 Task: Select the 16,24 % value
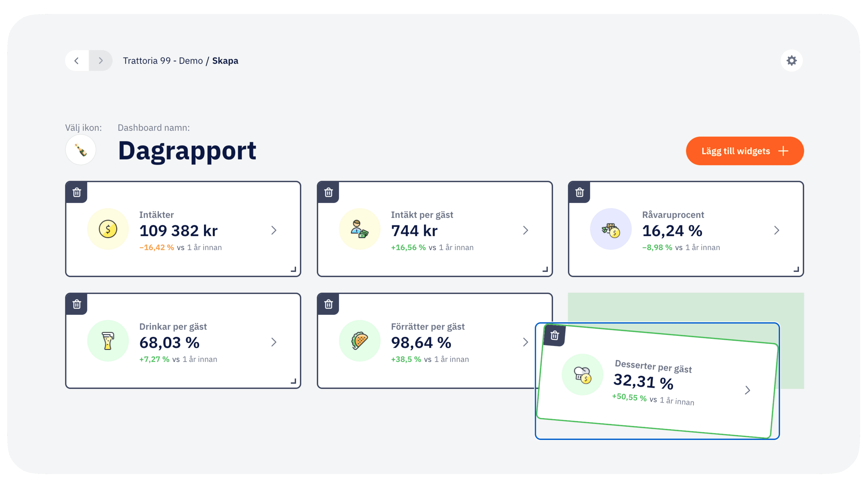pyautogui.click(x=672, y=231)
